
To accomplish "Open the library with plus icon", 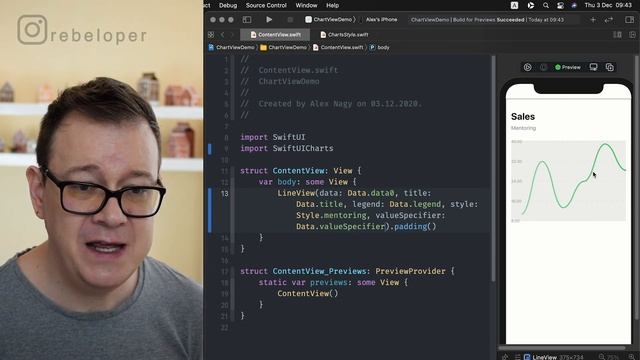I will coord(593,20).
